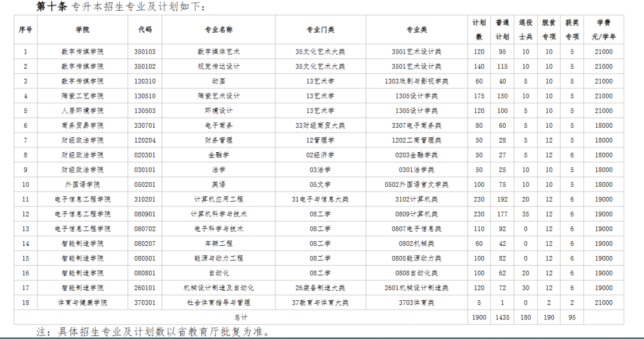This screenshot has height=339, width=644.
Task: Click the 视觉传达设计 major name
Action: 218,67
